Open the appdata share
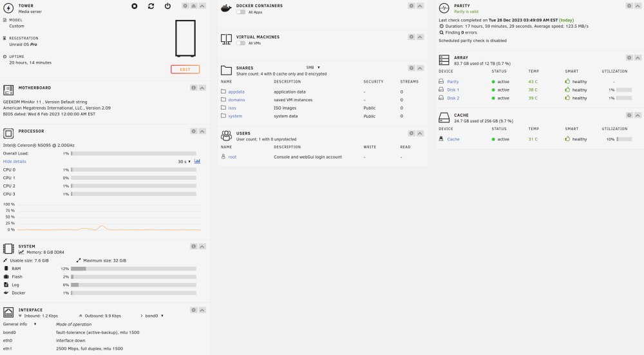644x355 pixels. pyautogui.click(x=236, y=92)
